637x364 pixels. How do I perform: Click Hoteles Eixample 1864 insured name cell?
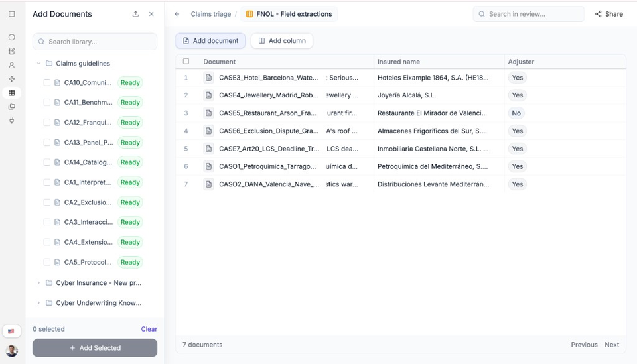click(x=433, y=78)
